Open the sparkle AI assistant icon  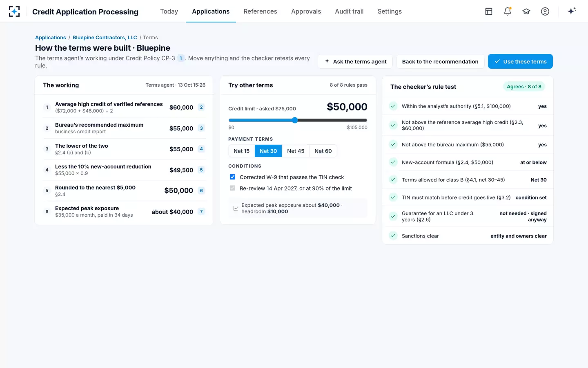[x=572, y=11]
